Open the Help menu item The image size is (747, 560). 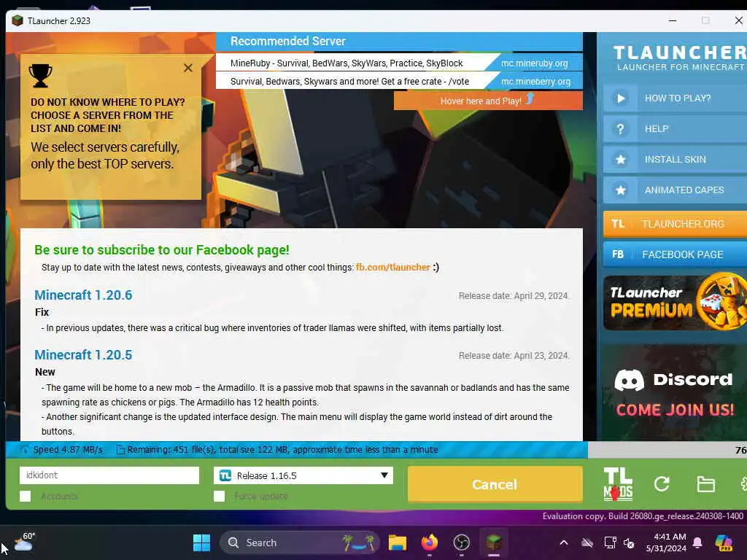click(675, 129)
